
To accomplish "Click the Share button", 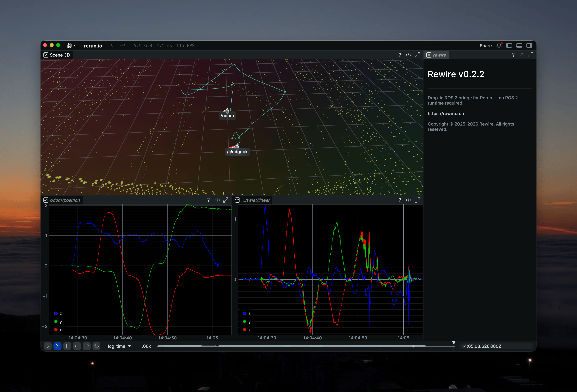I will pos(485,46).
